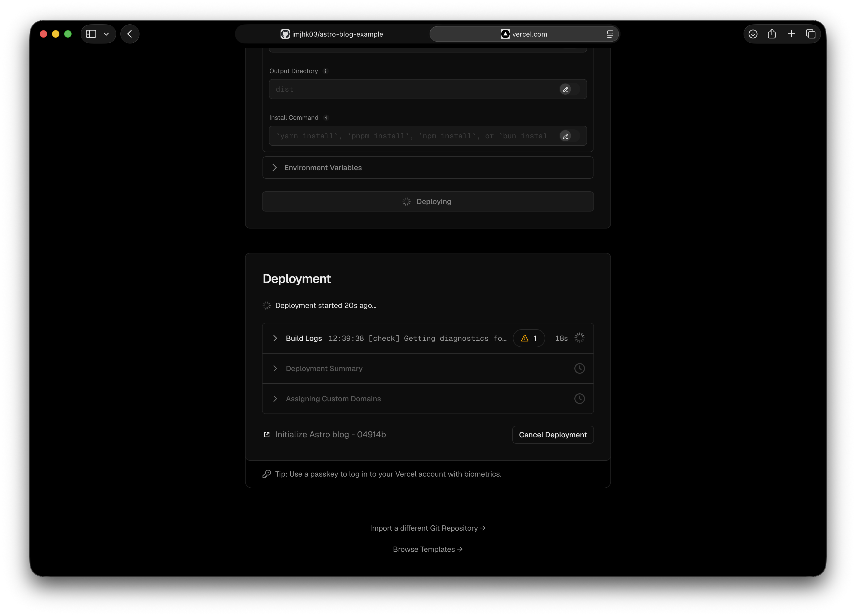Viewport: 856px width, 616px height.
Task: Click the Install Command label
Action: coord(294,118)
